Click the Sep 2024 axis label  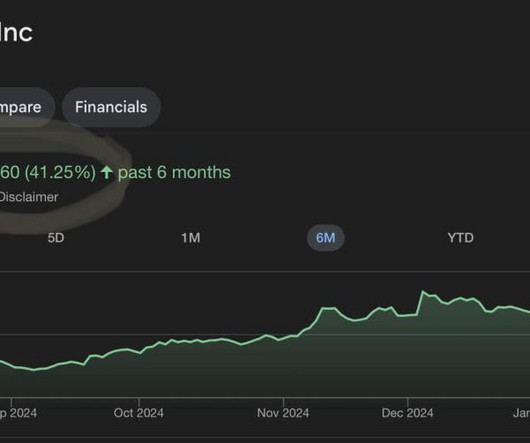click(18, 413)
